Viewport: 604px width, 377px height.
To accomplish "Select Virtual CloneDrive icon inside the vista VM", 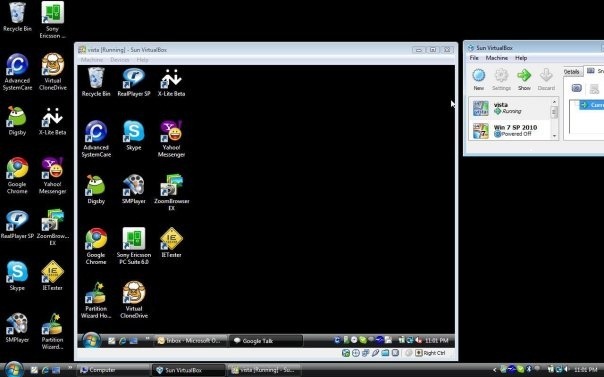I will (134, 300).
